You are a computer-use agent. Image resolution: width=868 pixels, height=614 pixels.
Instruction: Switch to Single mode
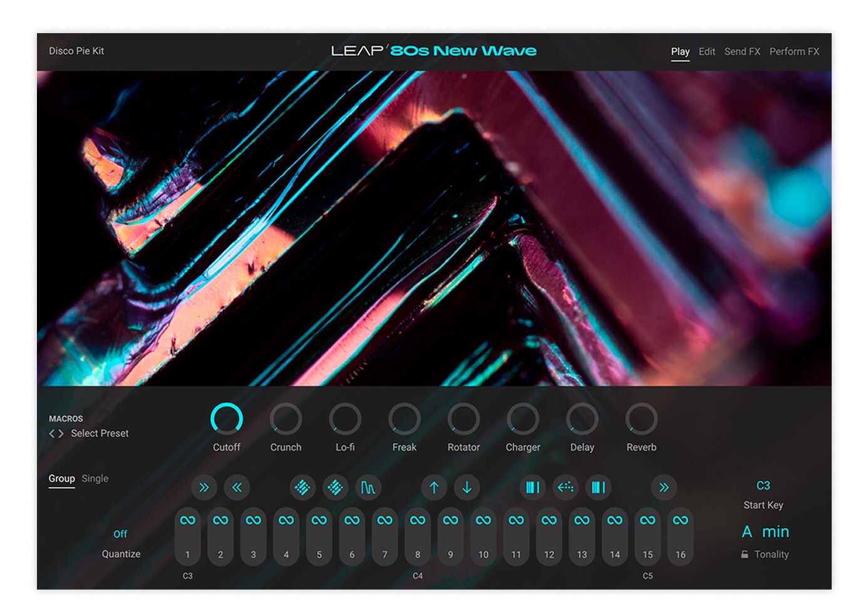(x=95, y=479)
